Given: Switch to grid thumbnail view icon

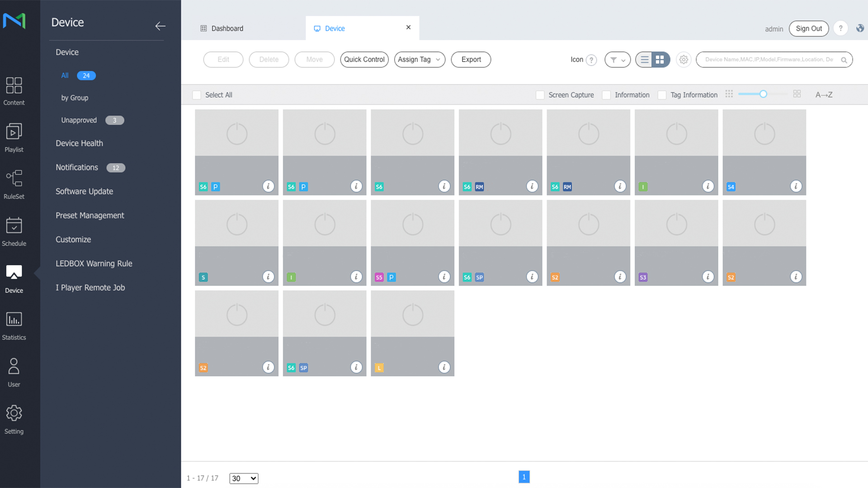Looking at the screenshot, I should (660, 60).
